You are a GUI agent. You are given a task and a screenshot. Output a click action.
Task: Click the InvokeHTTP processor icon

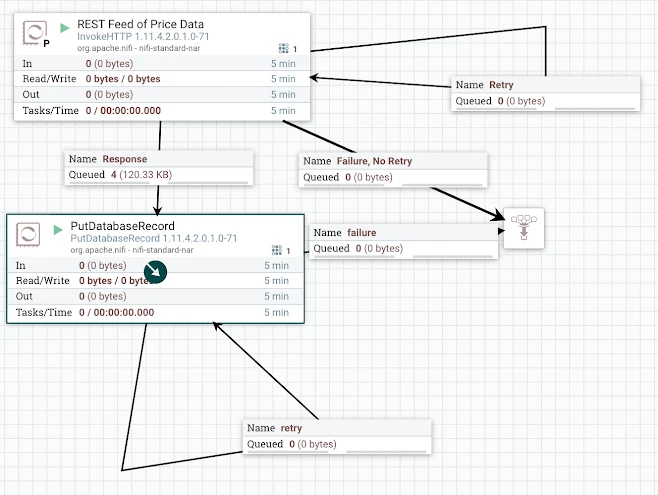[x=34, y=32]
